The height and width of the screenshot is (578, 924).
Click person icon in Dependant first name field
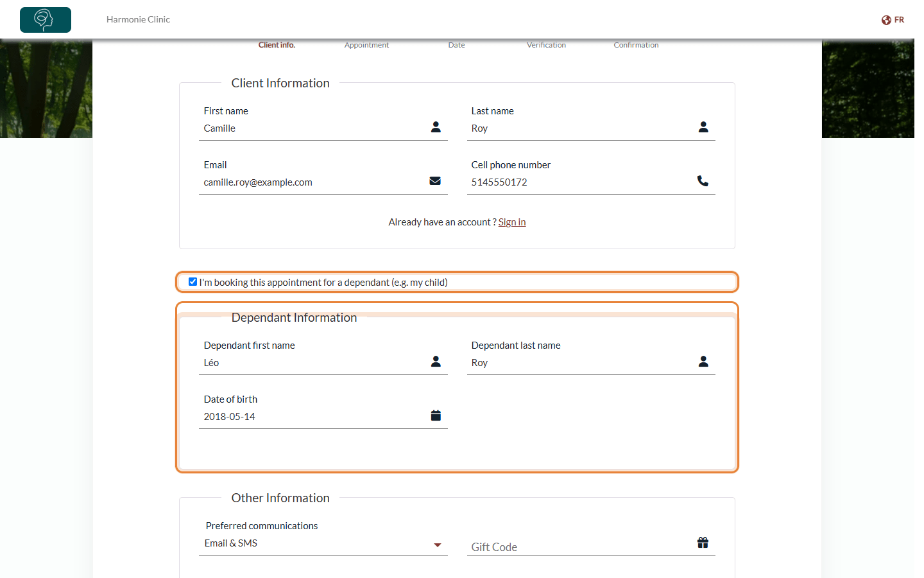pyautogui.click(x=436, y=362)
